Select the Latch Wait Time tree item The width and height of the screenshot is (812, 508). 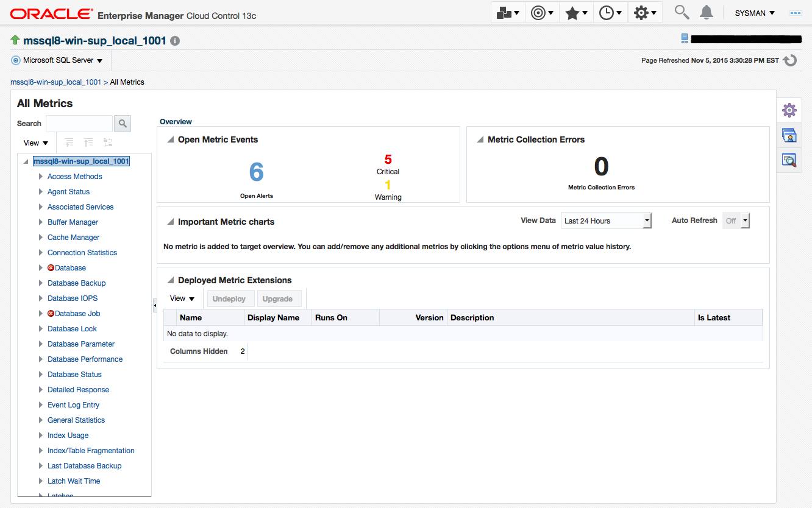pyautogui.click(x=74, y=481)
